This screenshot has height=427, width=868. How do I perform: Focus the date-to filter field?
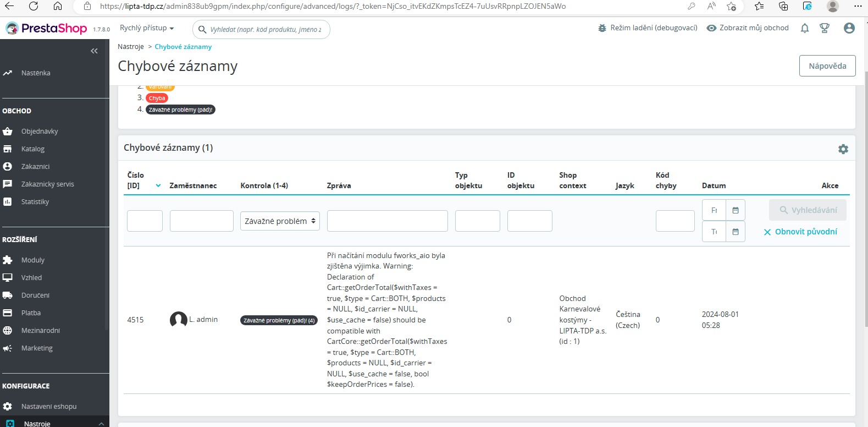click(x=714, y=232)
